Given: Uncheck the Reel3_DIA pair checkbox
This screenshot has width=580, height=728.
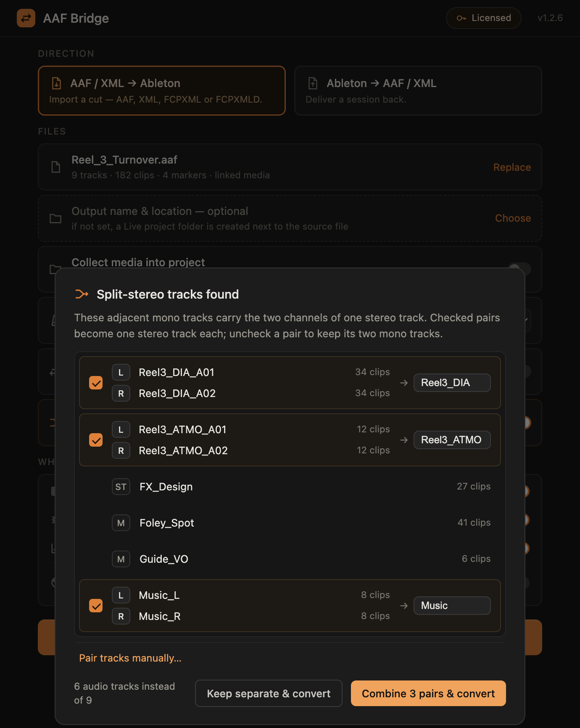Looking at the screenshot, I should coord(96,383).
